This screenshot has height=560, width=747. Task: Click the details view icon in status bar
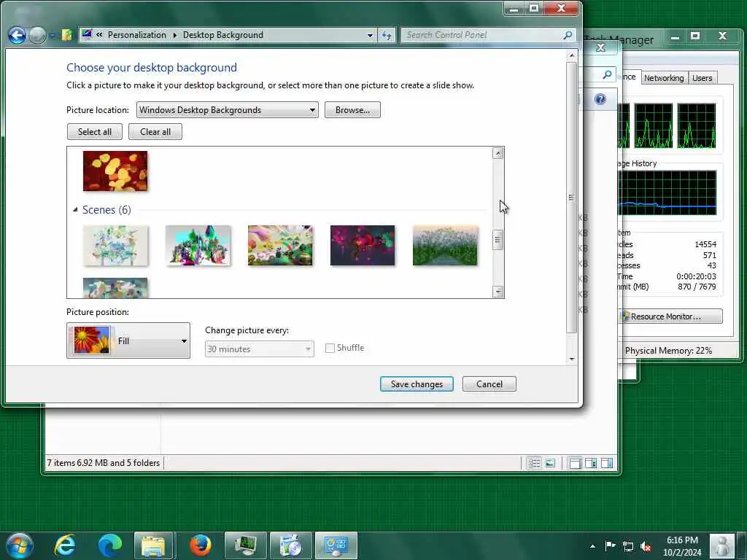[534, 463]
